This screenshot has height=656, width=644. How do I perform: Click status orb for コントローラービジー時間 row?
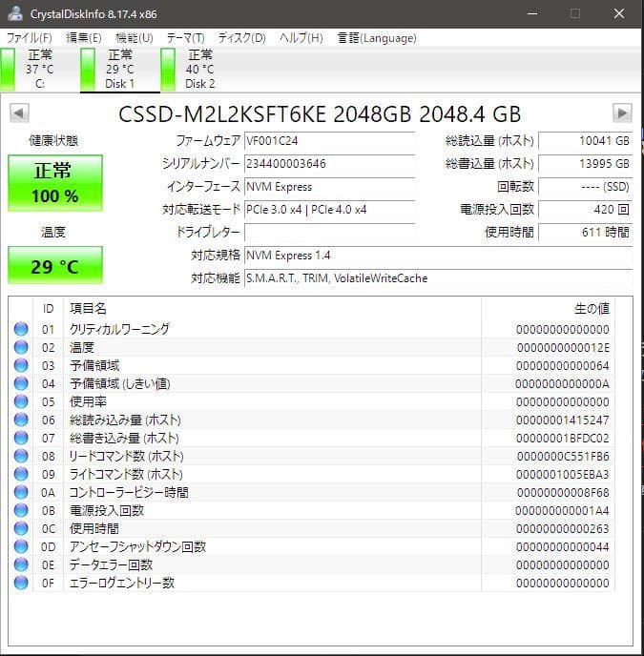coord(21,492)
